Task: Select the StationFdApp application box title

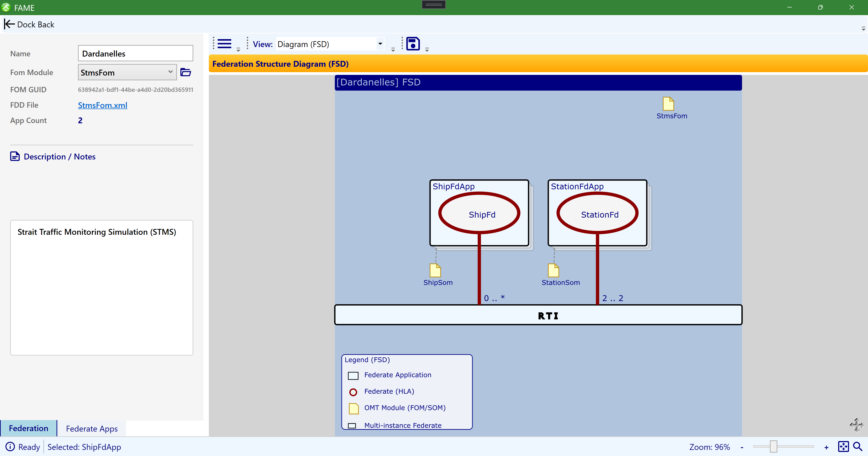Action: (x=577, y=187)
